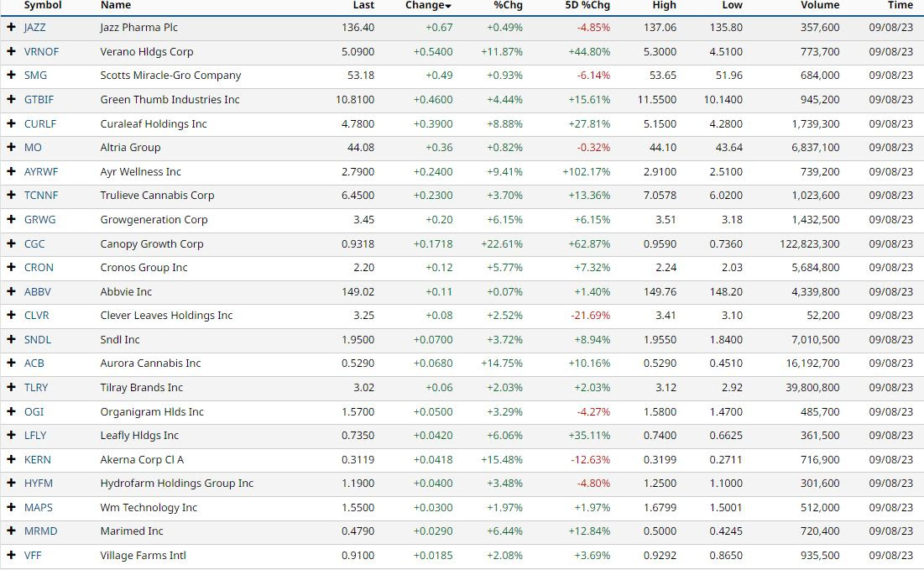The width and height of the screenshot is (924, 570).
Task: Select the 122,823,300 volume value
Action: click(x=810, y=243)
